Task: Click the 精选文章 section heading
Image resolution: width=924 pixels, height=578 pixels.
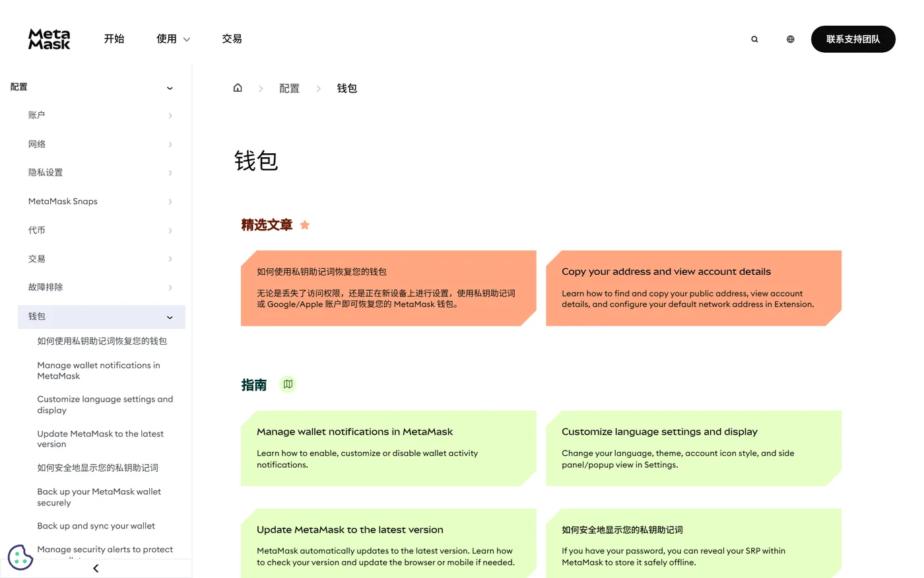Action: [267, 225]
